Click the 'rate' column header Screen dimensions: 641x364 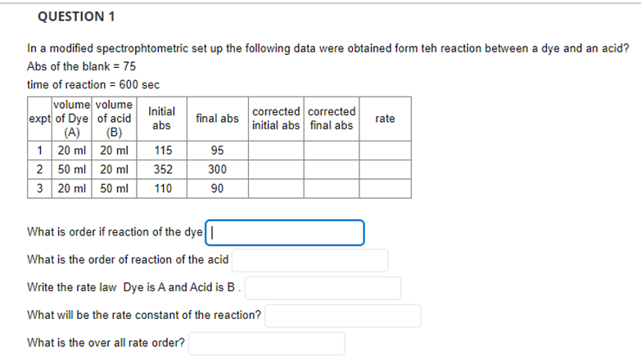click(385, 119)
